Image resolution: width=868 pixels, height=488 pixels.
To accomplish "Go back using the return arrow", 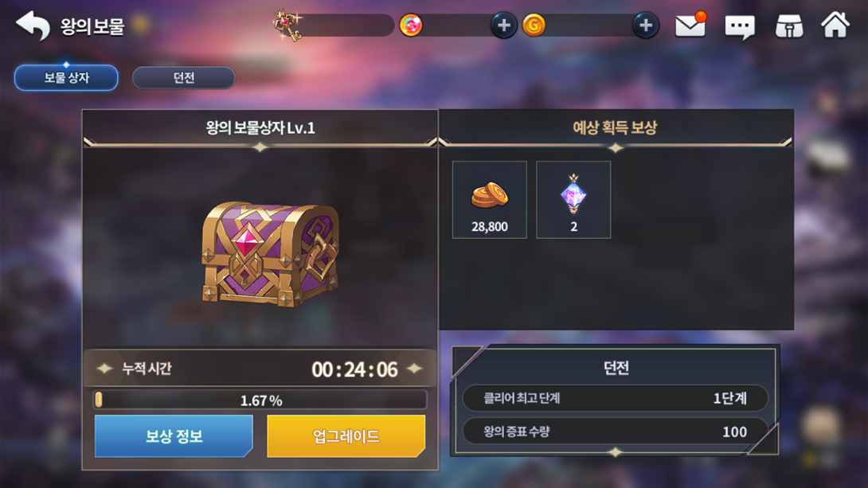I will (x=33, y=25).
